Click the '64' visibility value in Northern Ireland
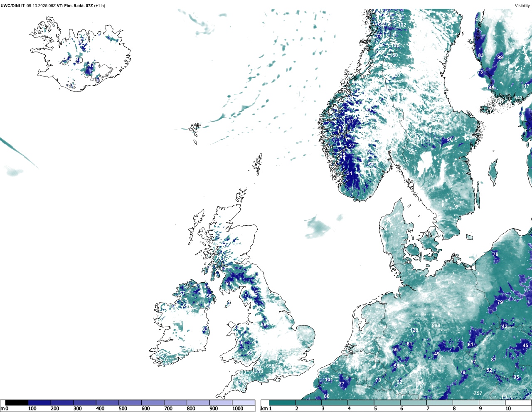Image resolution: width=532 pixels, height=412 pixels. coord(206,286)
